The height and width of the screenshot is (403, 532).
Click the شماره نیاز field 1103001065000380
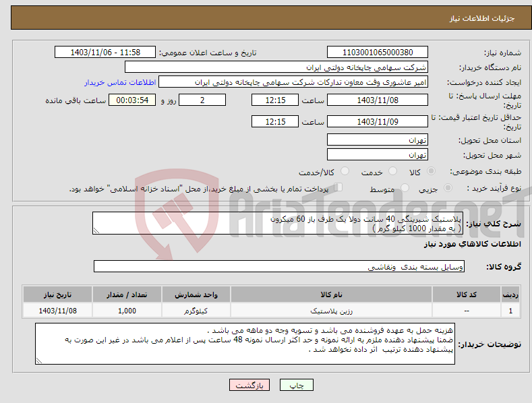pos(378,53)
